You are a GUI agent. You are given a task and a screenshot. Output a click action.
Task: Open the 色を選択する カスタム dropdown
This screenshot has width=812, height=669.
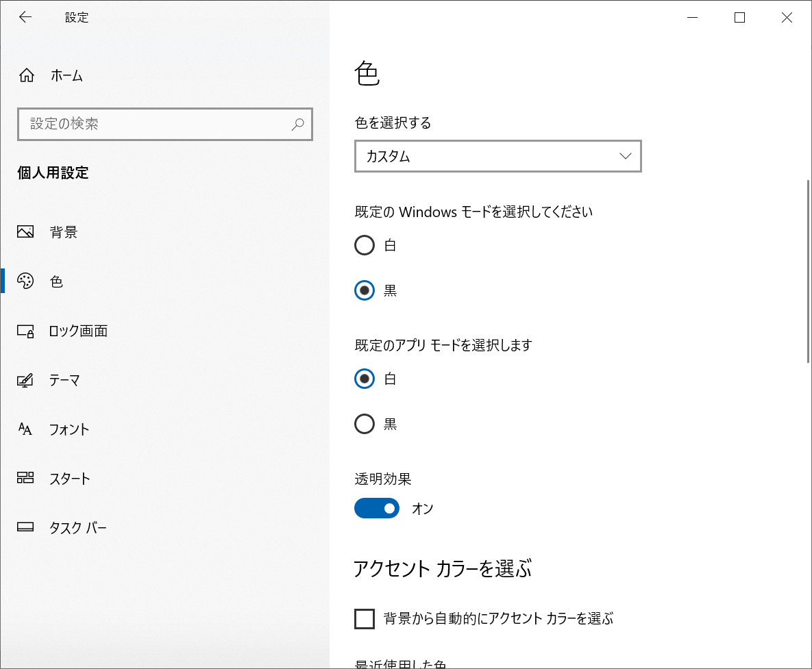coord(498,156)
